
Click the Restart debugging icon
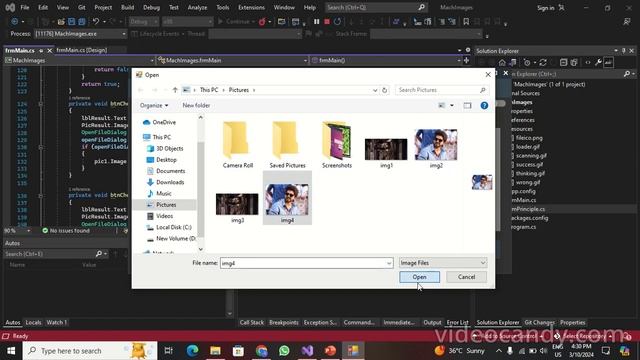click(x=338, y=22)
